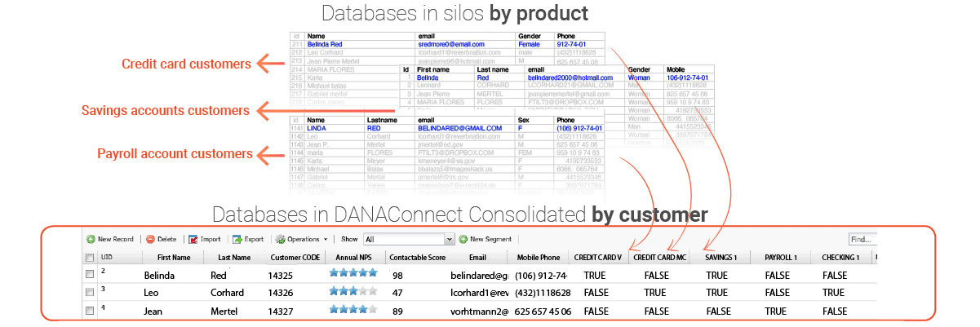Click the Import button label
The height and width of the screenshot is (327, 980).
tap(210, 239)
